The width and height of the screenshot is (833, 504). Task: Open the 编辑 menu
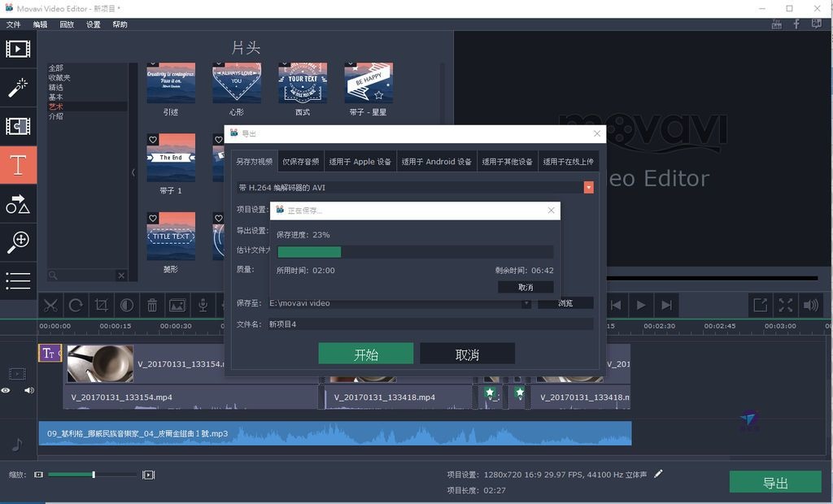click(x=40, y=24)
